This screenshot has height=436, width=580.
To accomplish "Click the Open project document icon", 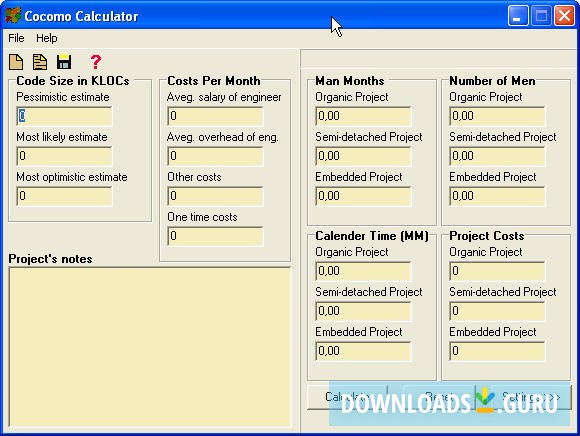I will pyautogui.click(x=40, y=62).
